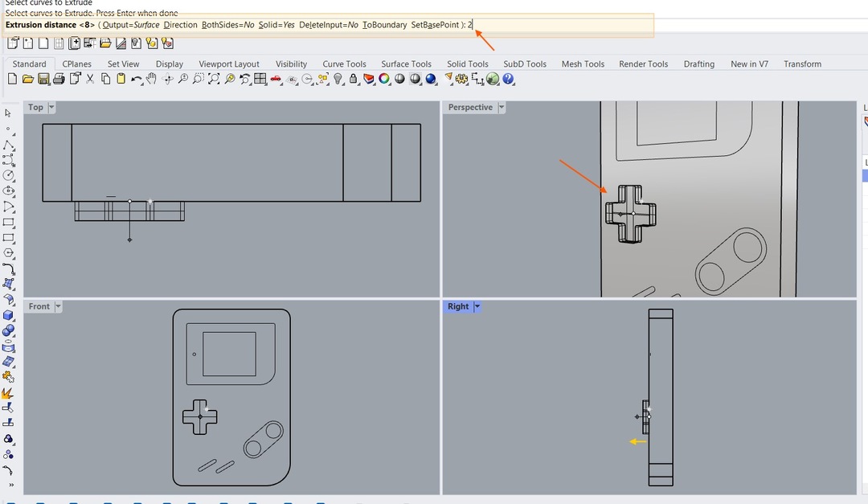Select the Ellipse tool in the sidebar
Screen dimensions: 868x504
[x=8, y=191]
